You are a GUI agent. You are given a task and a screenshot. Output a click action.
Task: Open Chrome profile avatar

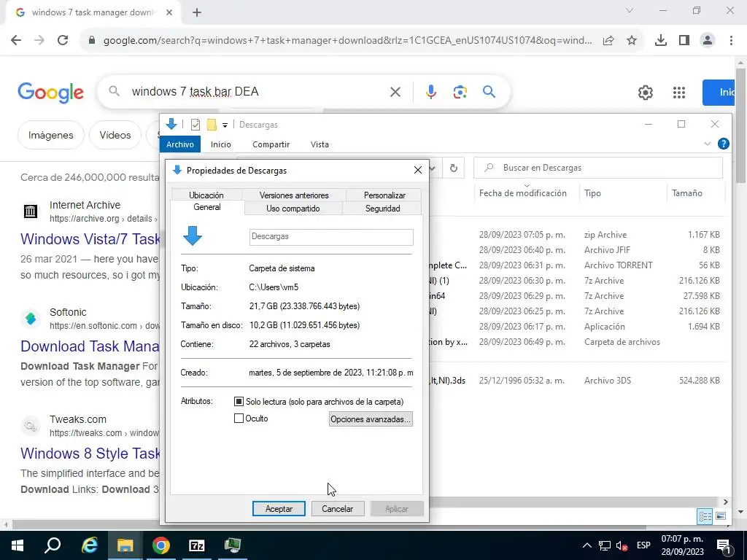click(708, 41)
